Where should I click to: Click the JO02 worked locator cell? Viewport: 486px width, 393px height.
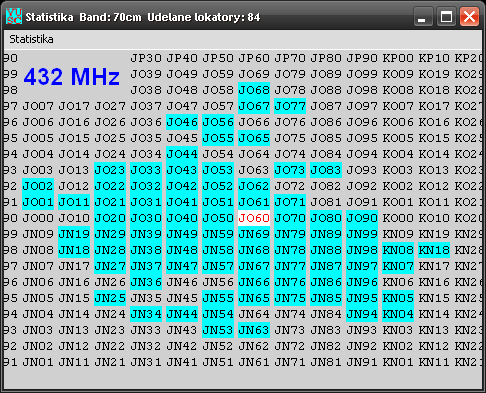38,186
